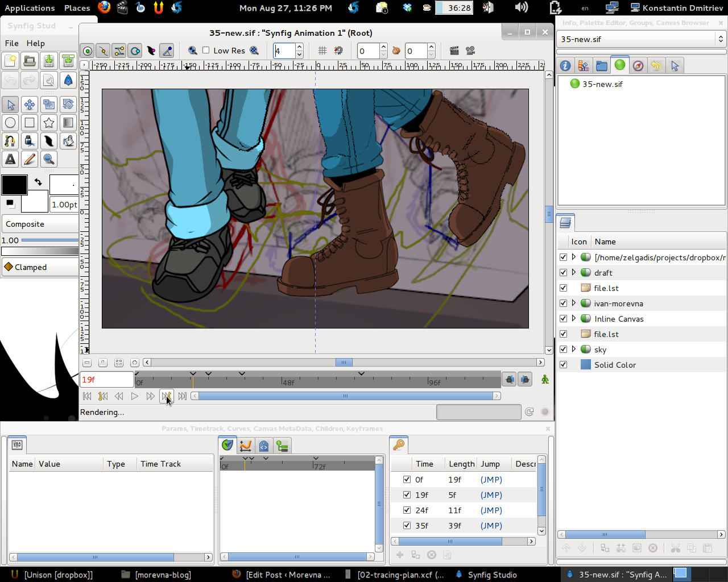Uncheck the sky layer checkbox

(563, 349)
